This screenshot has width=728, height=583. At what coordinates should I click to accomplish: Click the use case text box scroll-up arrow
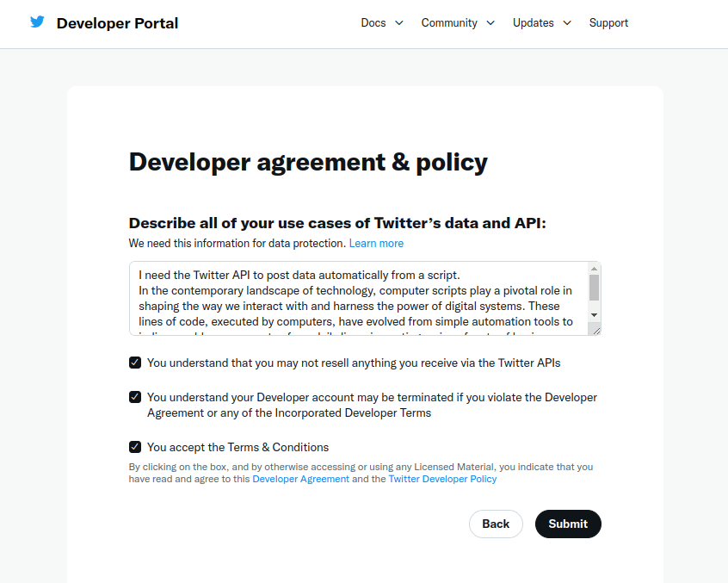593,269
